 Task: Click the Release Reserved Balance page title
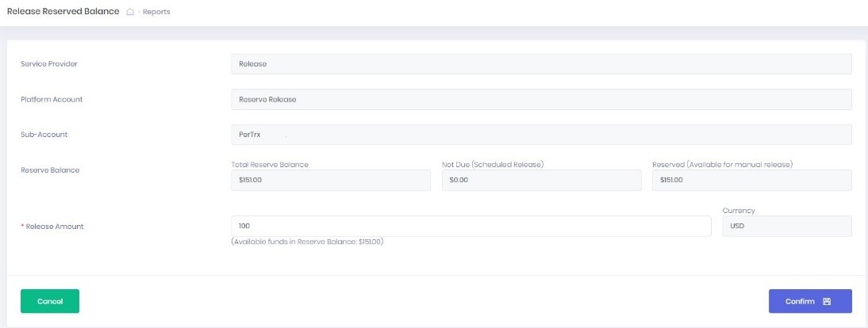63,12
